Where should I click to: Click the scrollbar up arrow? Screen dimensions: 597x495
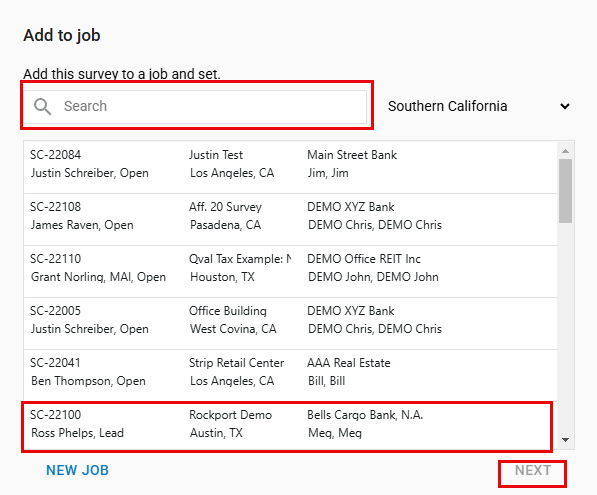[565, 151]
